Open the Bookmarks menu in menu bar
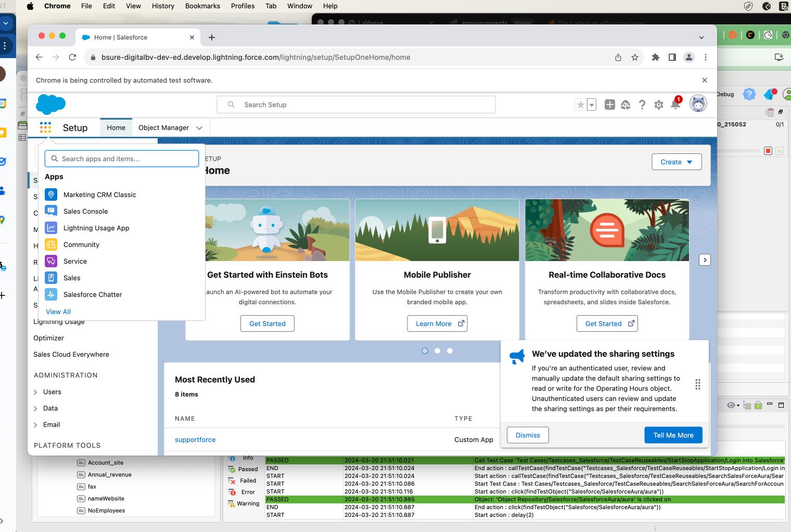This screenshot has width=791, height=532. [x=202, y=6]
